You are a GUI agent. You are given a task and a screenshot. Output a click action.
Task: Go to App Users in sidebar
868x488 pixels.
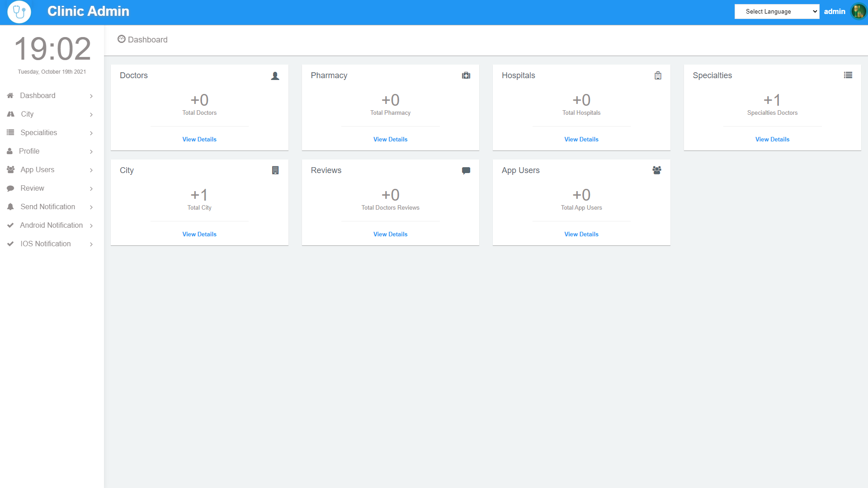click(x=37, y=170)
